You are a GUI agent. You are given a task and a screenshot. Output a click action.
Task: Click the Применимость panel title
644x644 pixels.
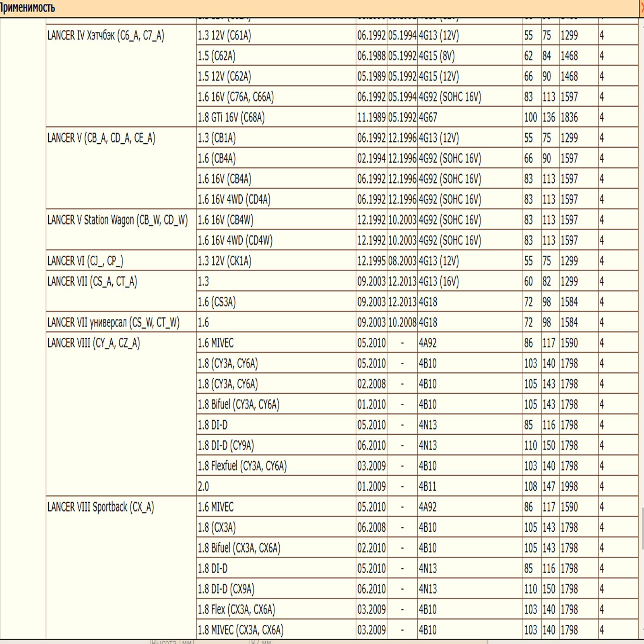[27, 8]
